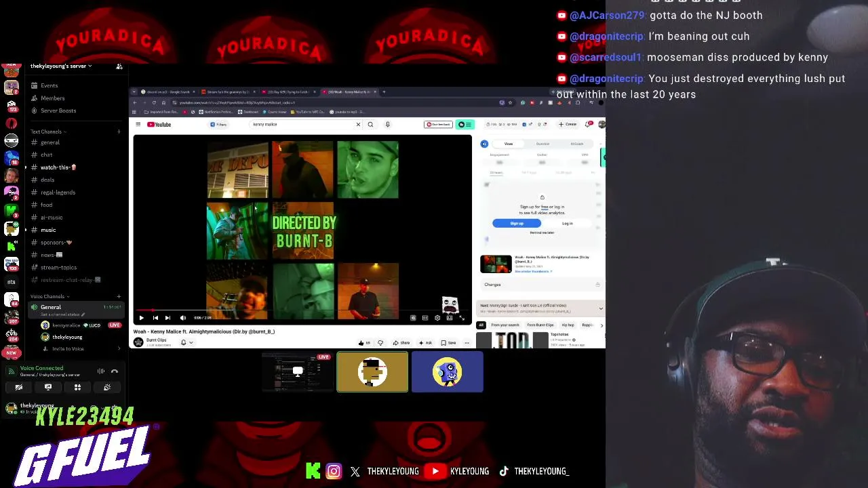Open the Instagram social icon in overlay
Image resolution: width=868 pixels, height=488 pixels.
pos(334,471)
